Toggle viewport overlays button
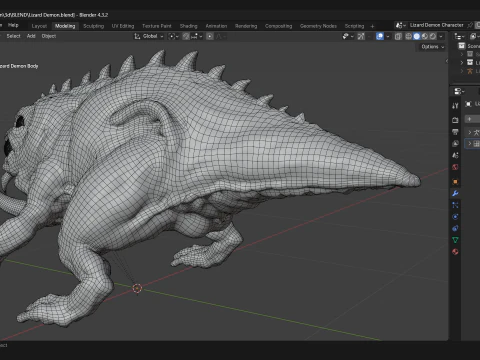Image resolution: width=480 pixels, height=360 pixels. point(380,36)
